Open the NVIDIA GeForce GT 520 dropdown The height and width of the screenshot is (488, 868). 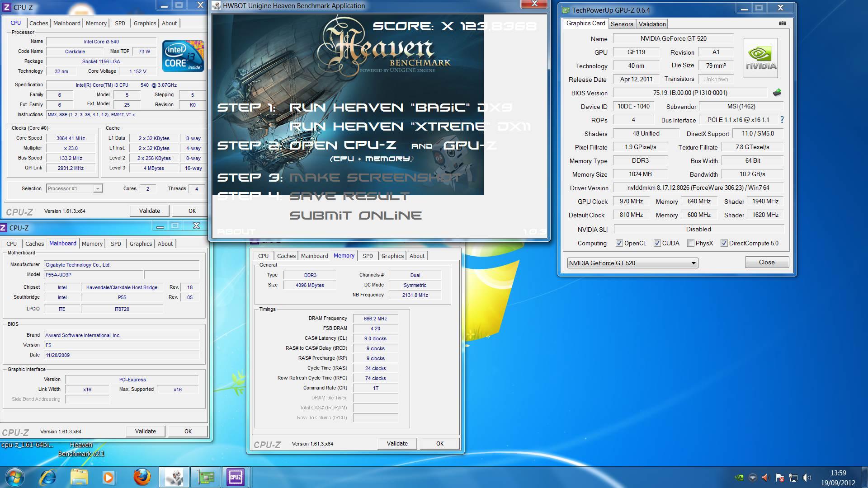pyautogui.click(x=632, y=263)
